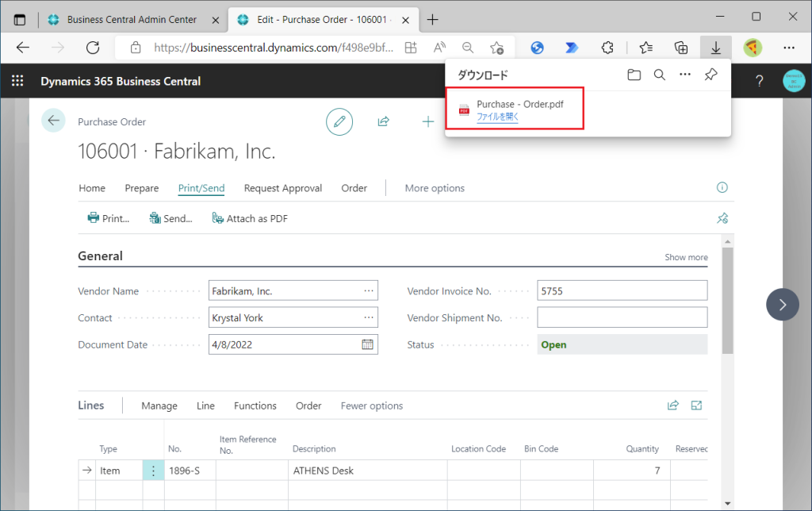Open Line menu in Lines

[205, 405]
